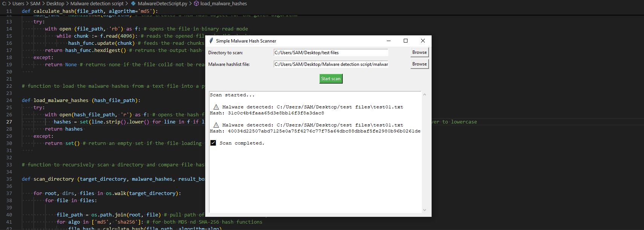Maximize the Simple Malware Hash Scanner window
The height and width of the screenshot is (230, 644).
click(406, 41)
